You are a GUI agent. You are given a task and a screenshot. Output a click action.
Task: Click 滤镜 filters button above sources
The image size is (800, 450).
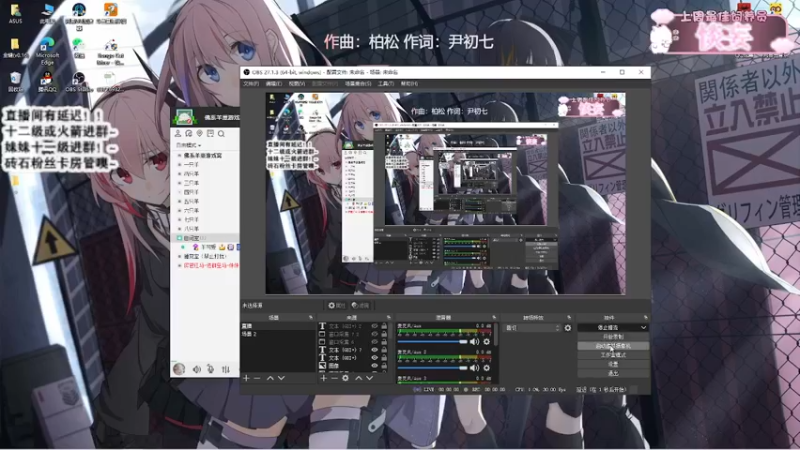click(x=361, y=306)
